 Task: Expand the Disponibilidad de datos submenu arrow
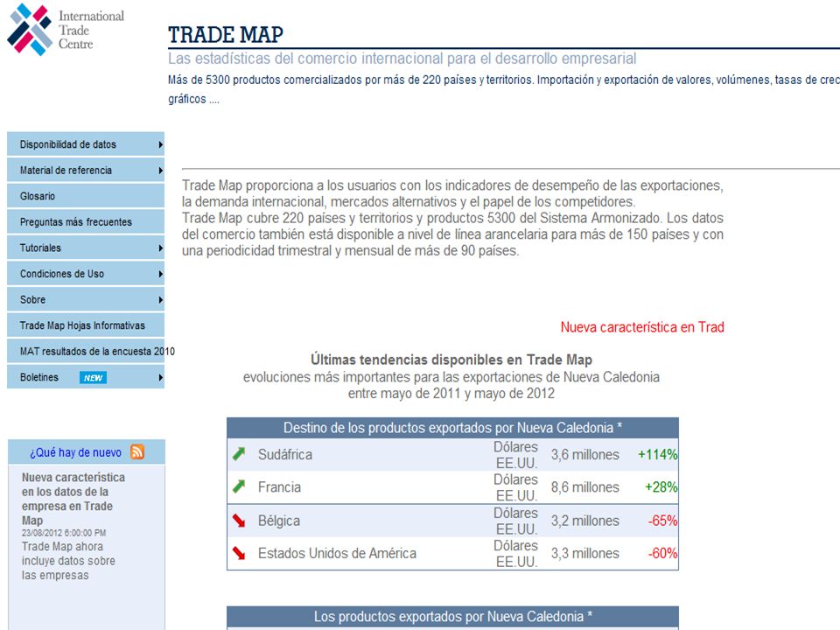[x=160, y=144]
